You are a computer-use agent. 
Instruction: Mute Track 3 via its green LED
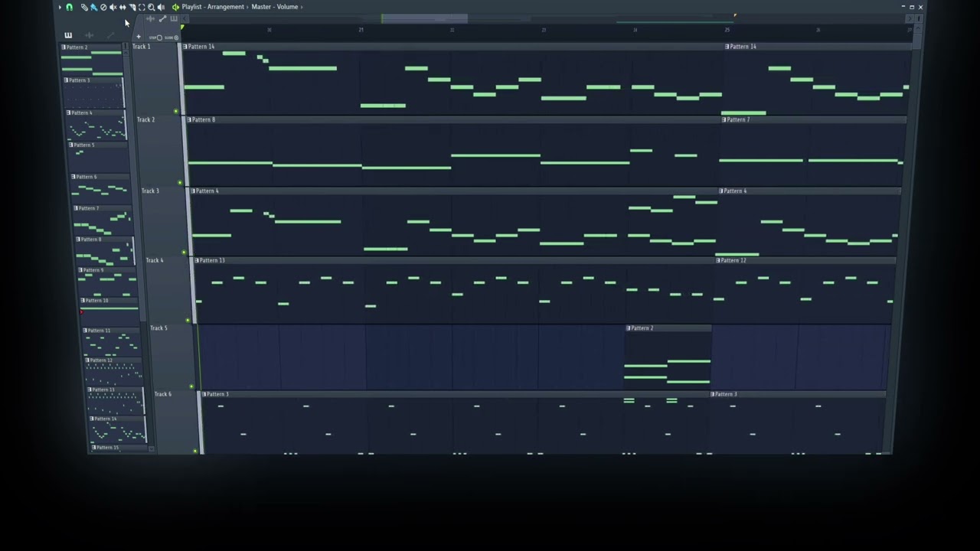[184, 253]
